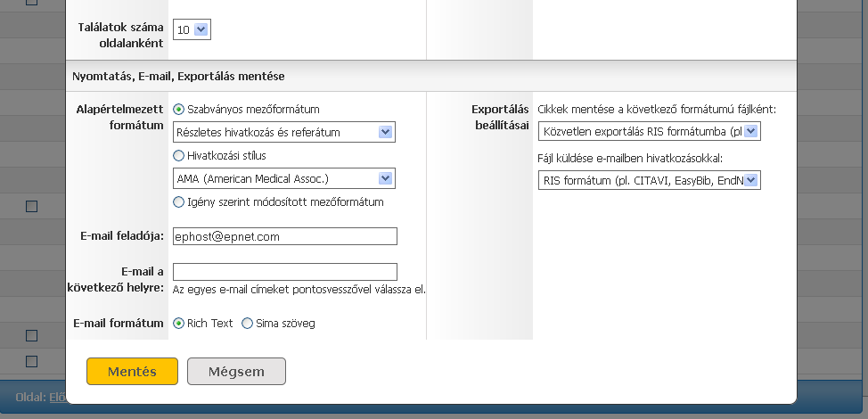The width and height of the screenshot is (868, 419).
Task: Select Igény szerint módosított mezőformátum option
Action: (179, 202)
